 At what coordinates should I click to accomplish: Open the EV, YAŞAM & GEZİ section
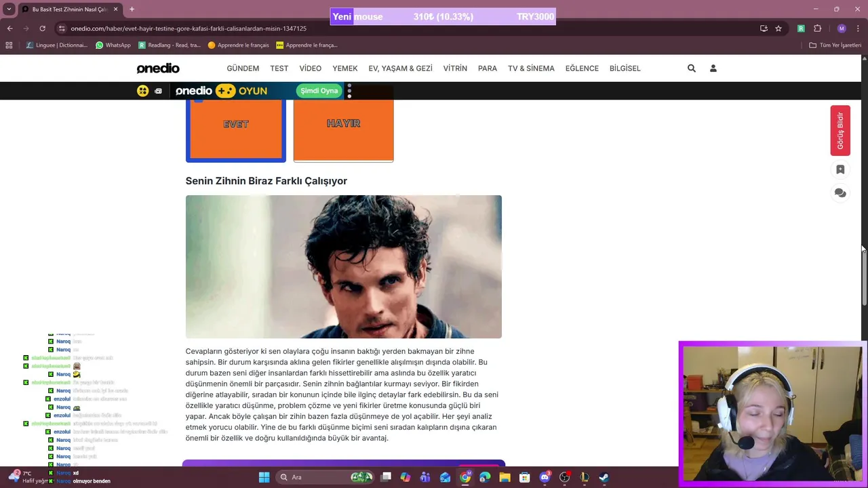click(x=400, y=68)
